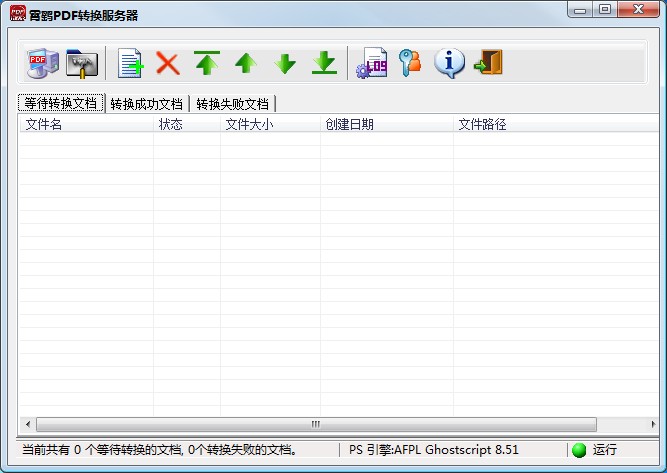Add a document with green plus icon
Image resolution: width=667 pixels, height=473 pixels.
[x=130, y=63]
